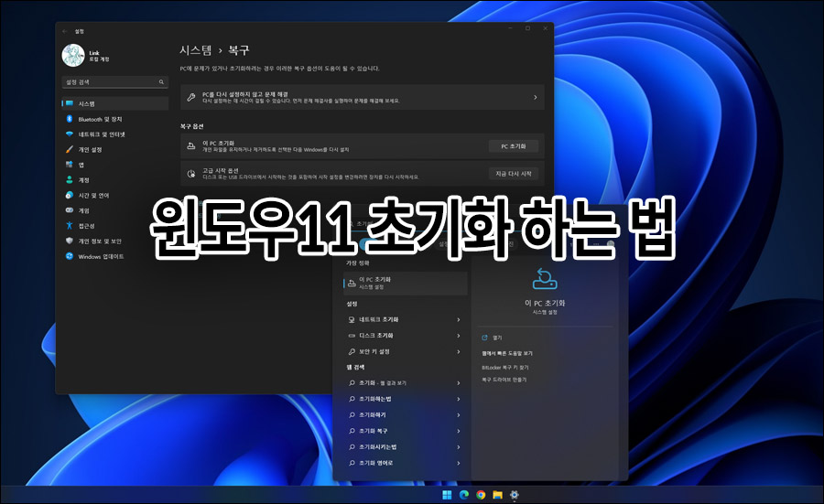
Task: Expand the chevron beside 디스크 초기화
Action: pos(459,336)
